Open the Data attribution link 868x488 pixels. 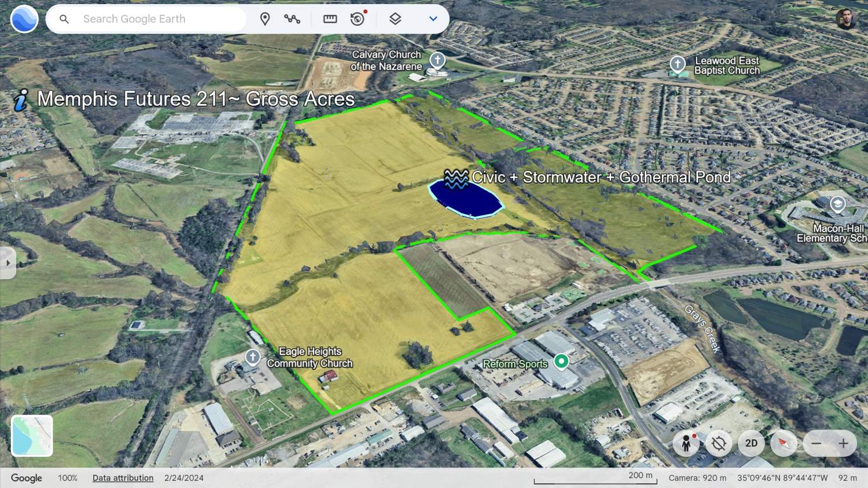click(x=123, y=478)
